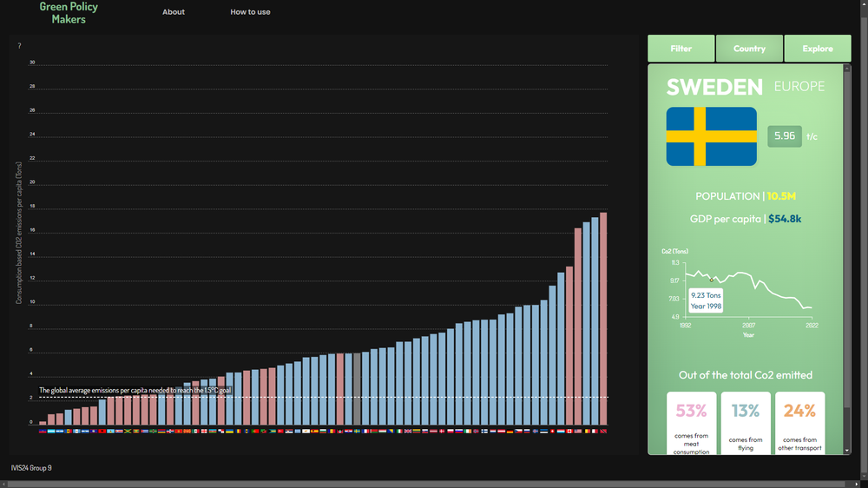868x488 pixels.
Task: Click the Green Policy Makers logo
Action: pyautogui.click(x=69, y=13)
